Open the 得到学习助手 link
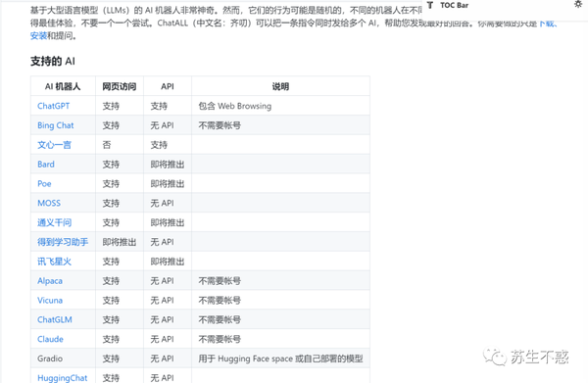 (x=63, y=242)
